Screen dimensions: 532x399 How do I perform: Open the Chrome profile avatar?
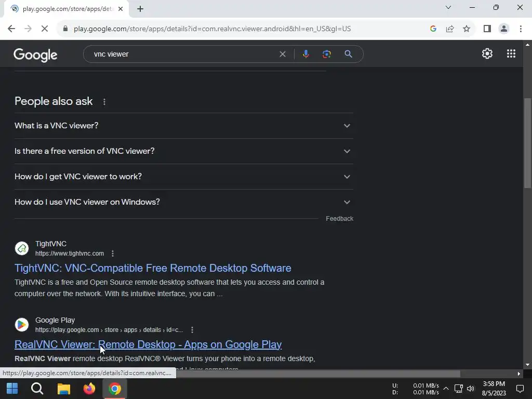click(x=504, y=29)
